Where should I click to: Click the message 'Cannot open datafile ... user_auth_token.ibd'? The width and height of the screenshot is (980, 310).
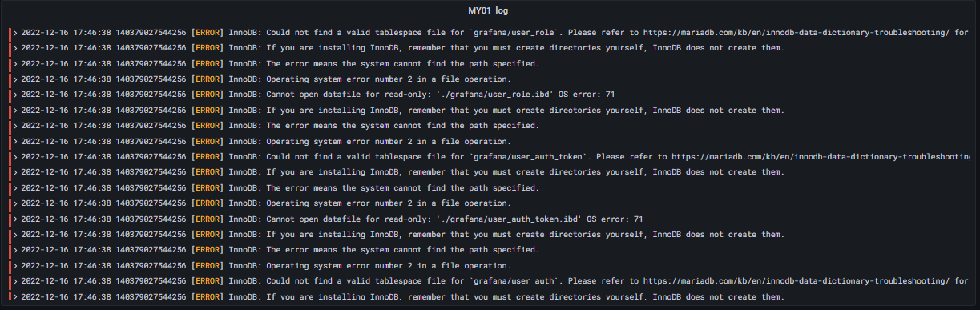(x=454, y=219)
